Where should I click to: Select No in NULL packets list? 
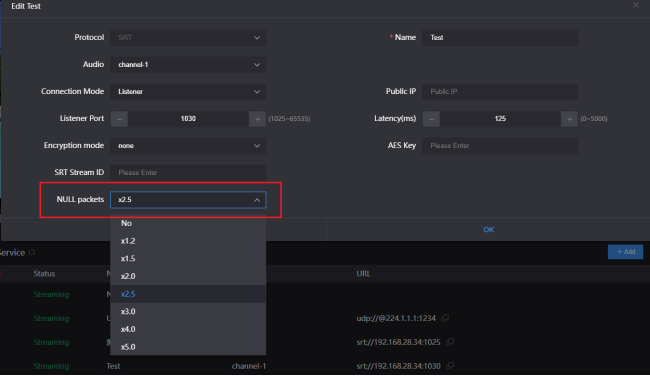[188, 223]
